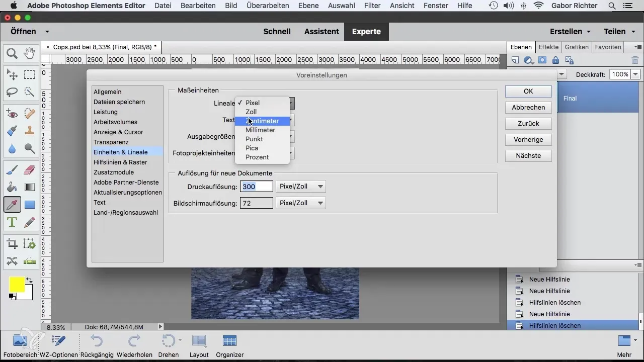Image resolution: width=644 pixels, height=362 pixels.
Task: Swap foreground and background colors
Action: 29,281
